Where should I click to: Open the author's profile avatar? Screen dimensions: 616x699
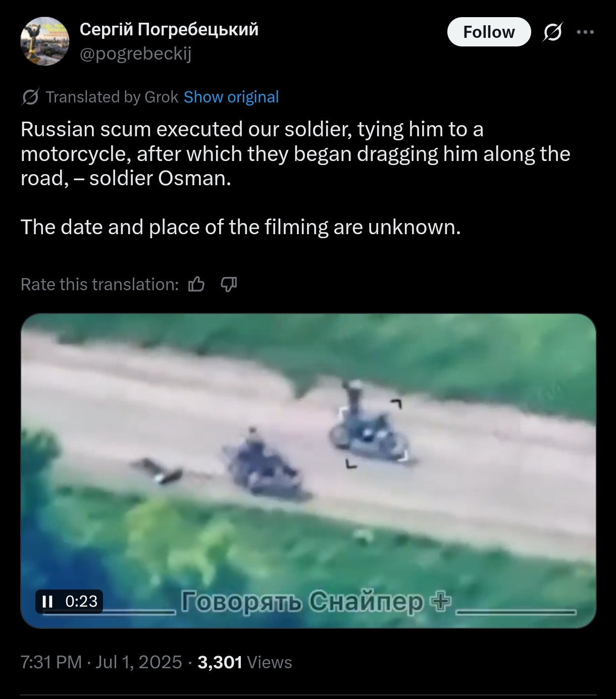[x=44, y=41]
